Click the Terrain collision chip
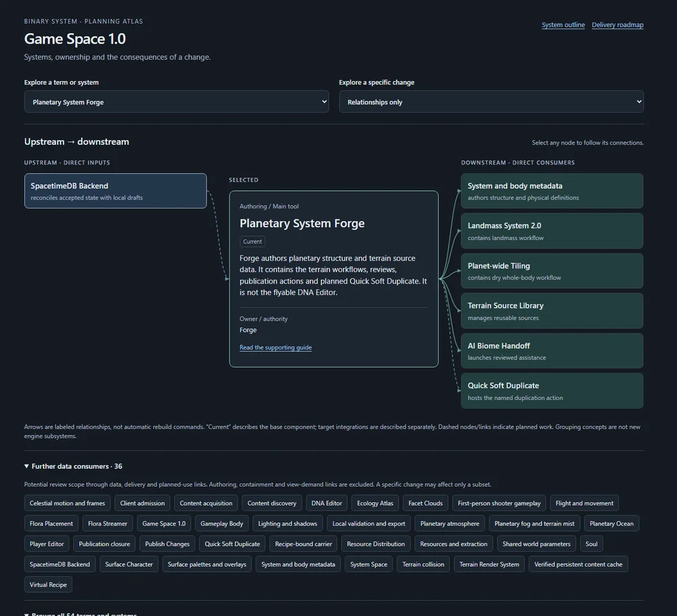This screenshot has width=677, height=616. point(423,564)
